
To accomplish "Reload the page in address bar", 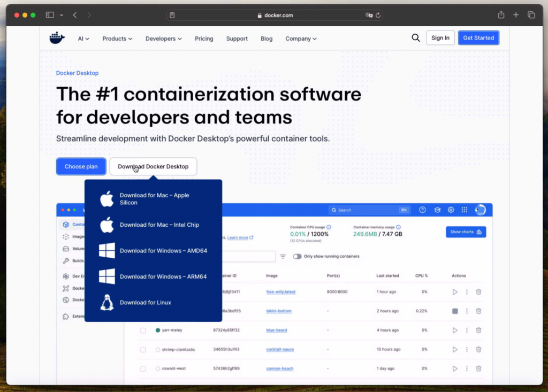I will click(x=378, y=16).
